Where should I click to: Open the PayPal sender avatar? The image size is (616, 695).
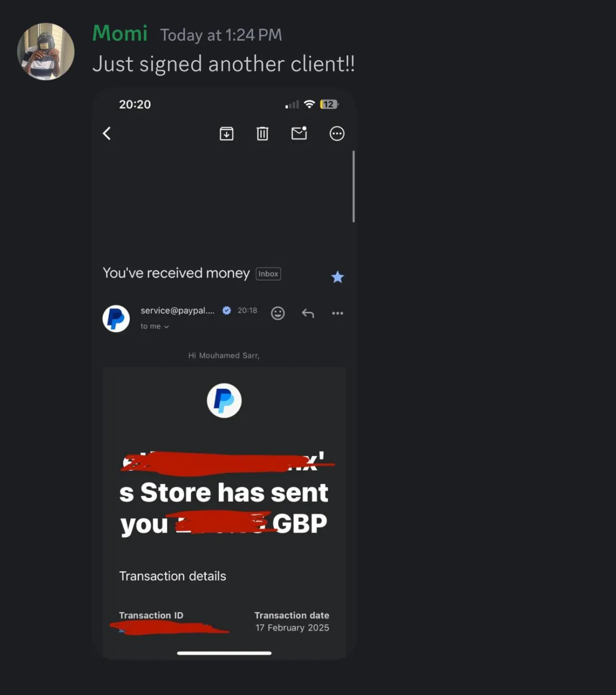(x=116, y=318)
